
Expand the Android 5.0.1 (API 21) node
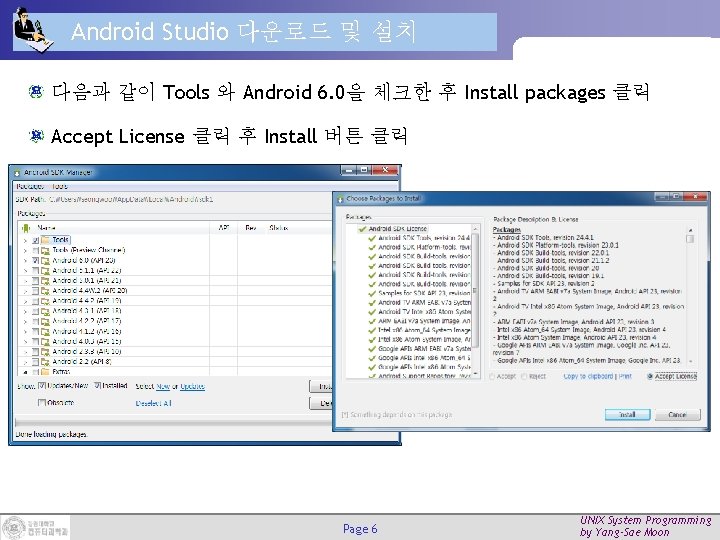pos(25,281)
